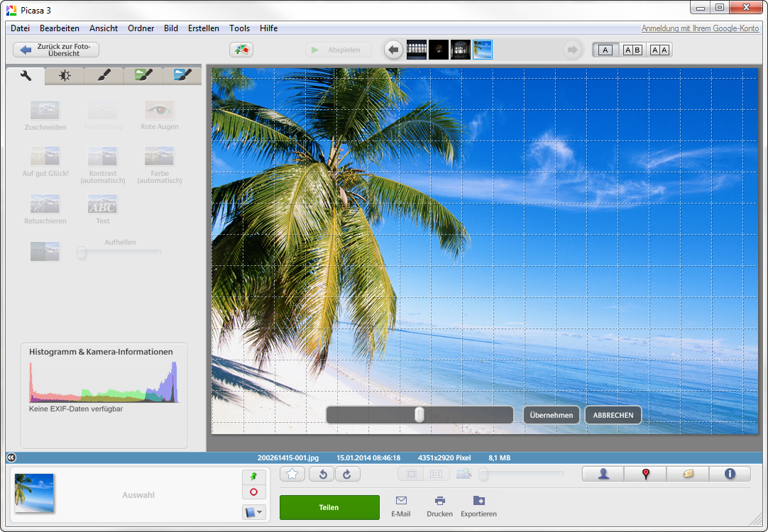Viewport: 768px width, 532px height.
Task: Switch to the lighting adjustments tab
Action: click(65, 75)
